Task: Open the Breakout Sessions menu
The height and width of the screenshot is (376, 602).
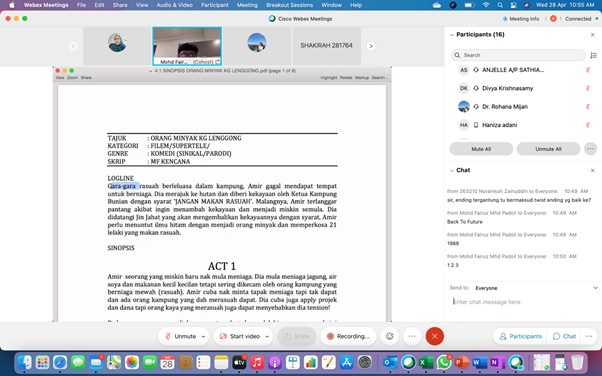Action: (x=289, y=5)
